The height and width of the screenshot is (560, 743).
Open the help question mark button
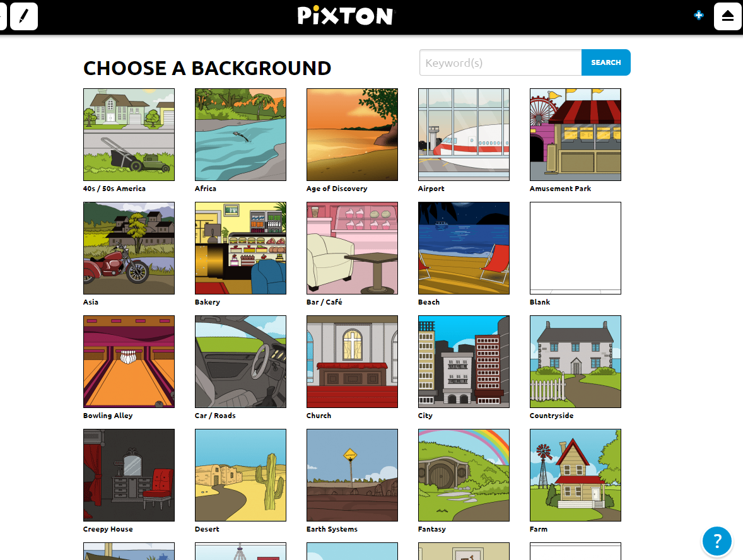(717, 540)
